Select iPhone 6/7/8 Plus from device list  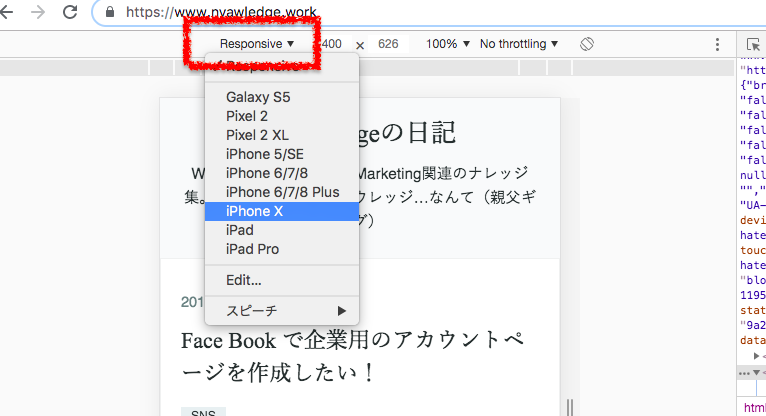282,192
